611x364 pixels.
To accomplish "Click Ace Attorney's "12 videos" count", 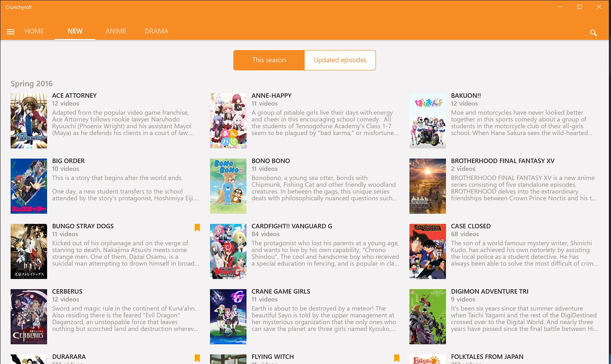I will point(65,103).
